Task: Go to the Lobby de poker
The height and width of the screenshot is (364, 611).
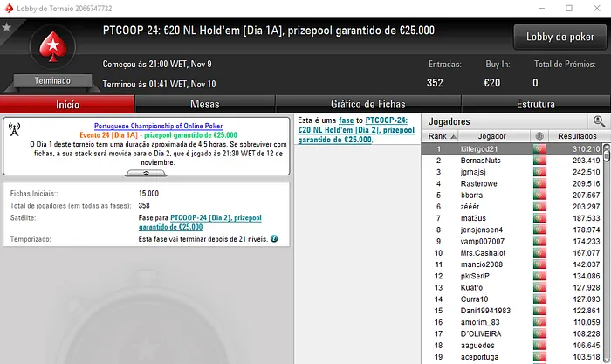Action: point(560,37)
